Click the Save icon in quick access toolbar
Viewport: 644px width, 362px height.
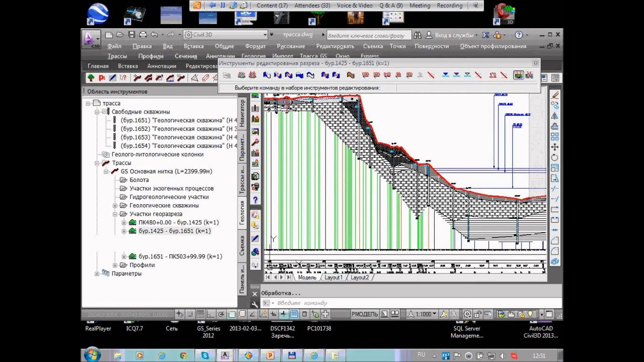[131, 35]
